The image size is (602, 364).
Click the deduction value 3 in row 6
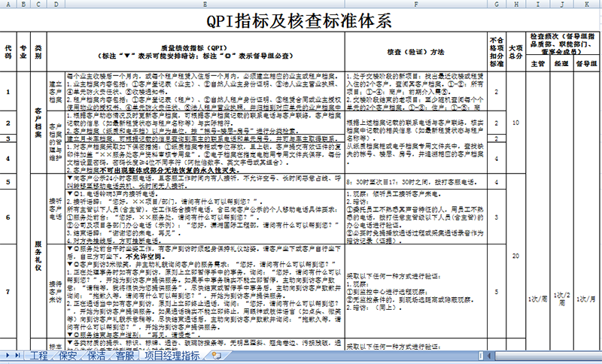point(497,217)
